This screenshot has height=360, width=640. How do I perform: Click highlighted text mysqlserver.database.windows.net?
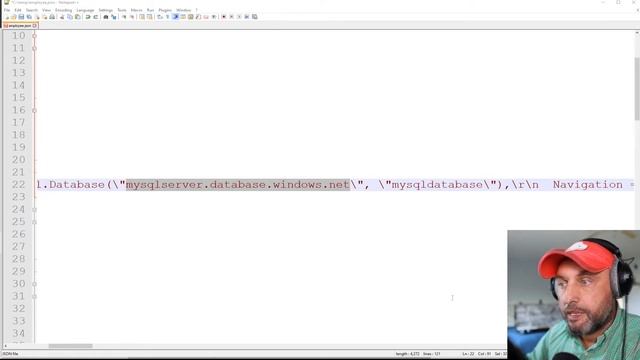[238, 184]
